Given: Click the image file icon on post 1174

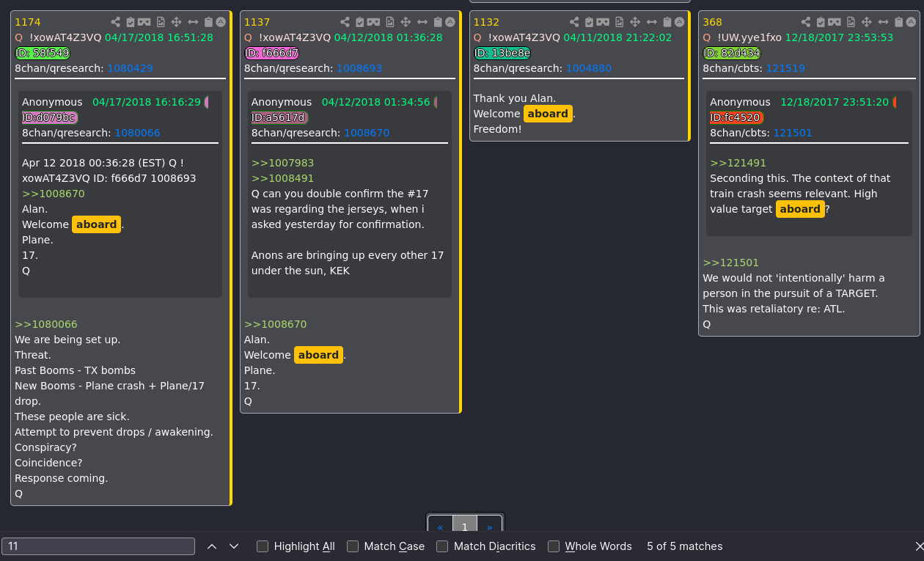Looking at the screenshot, I should (161, 22).
